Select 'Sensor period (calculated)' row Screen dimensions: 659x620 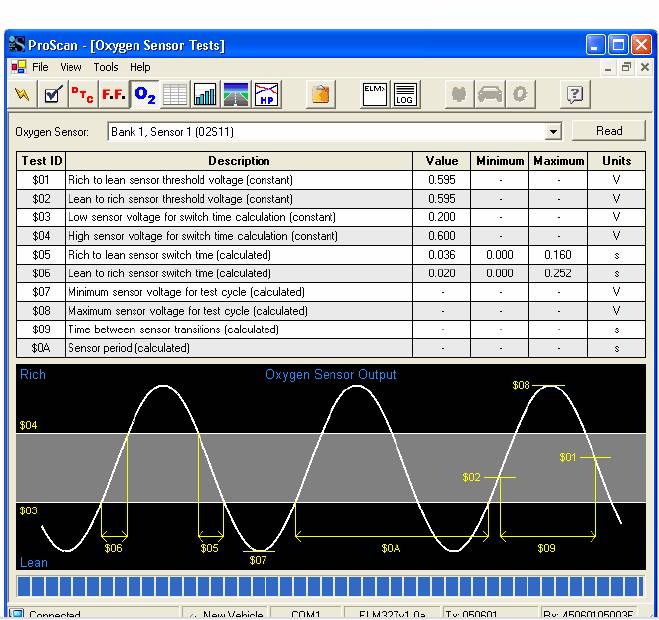331,348
